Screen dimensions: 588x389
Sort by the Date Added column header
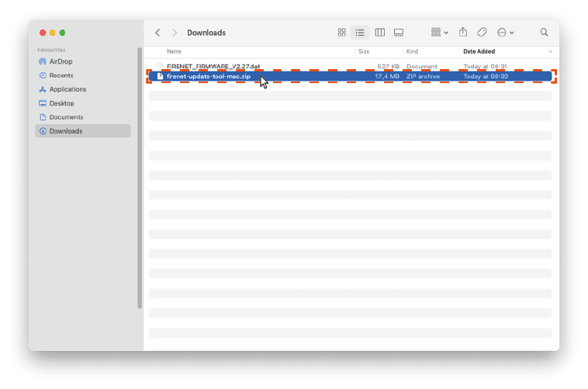coord(479,51)
